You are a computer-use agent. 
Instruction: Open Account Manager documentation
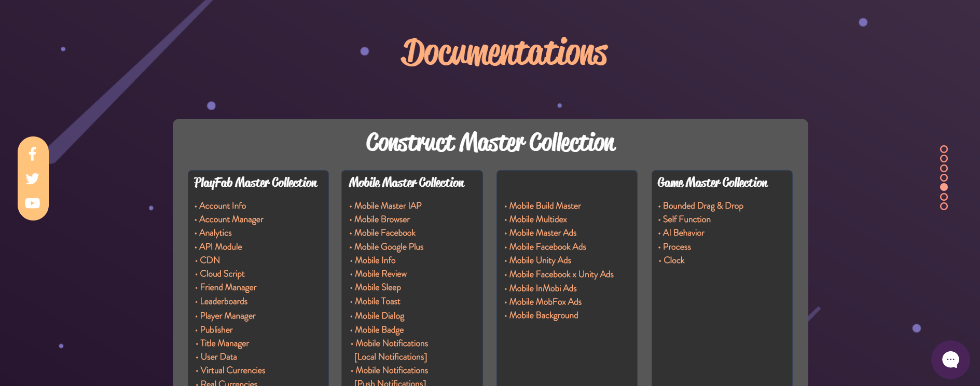pyautogui.click(x=231, y=219)
